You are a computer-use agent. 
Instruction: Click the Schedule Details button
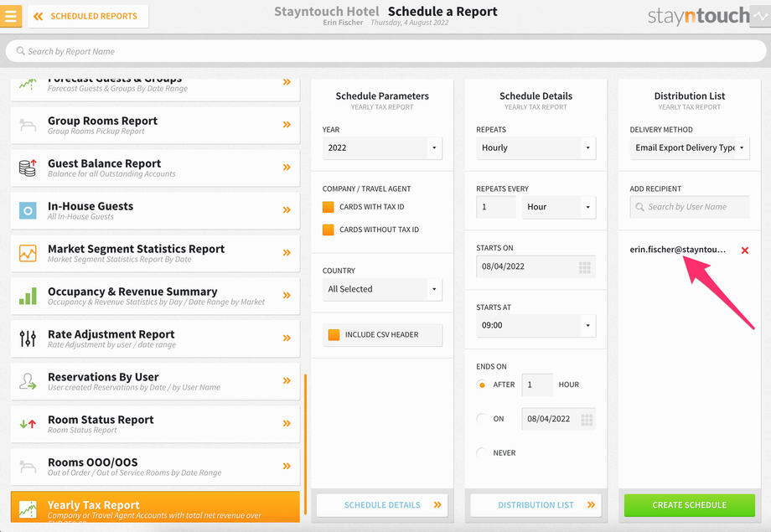coord(382,505)
